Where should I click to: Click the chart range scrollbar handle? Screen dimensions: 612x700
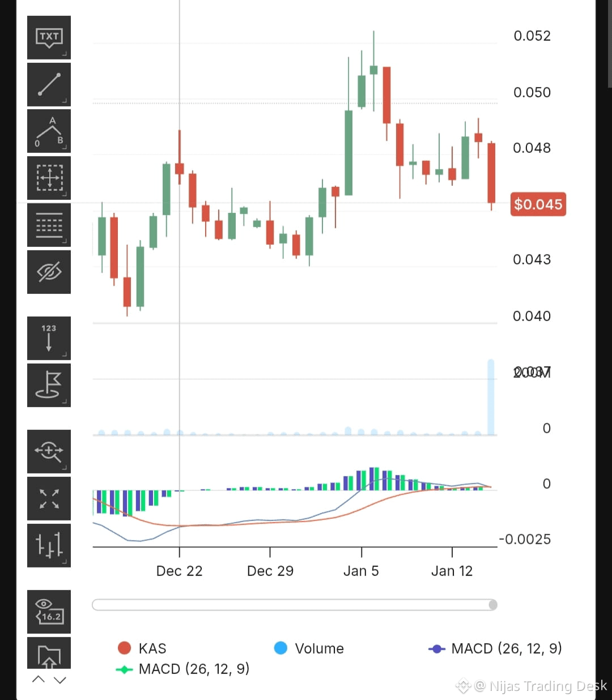click(493, 605)
